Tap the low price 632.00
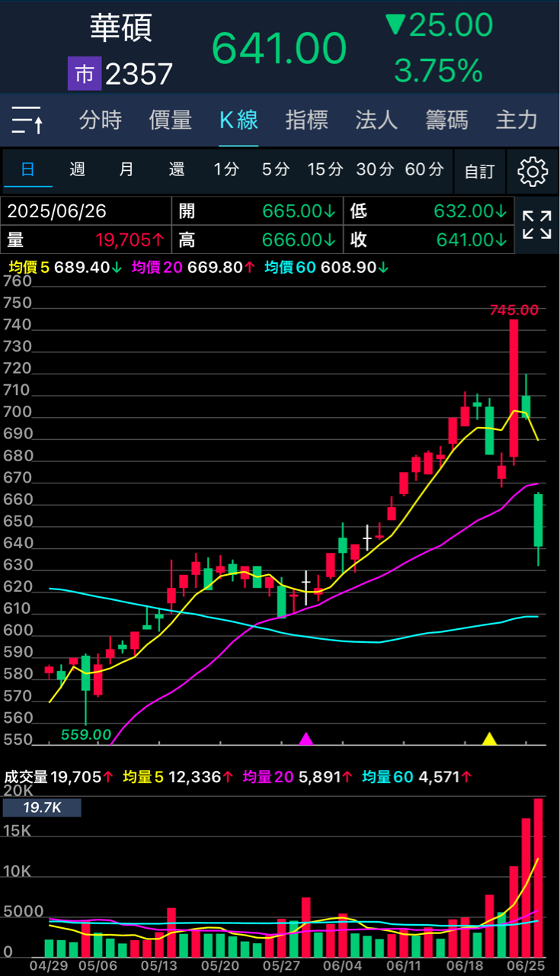This screenshot has height=976, width=560. 471,211
